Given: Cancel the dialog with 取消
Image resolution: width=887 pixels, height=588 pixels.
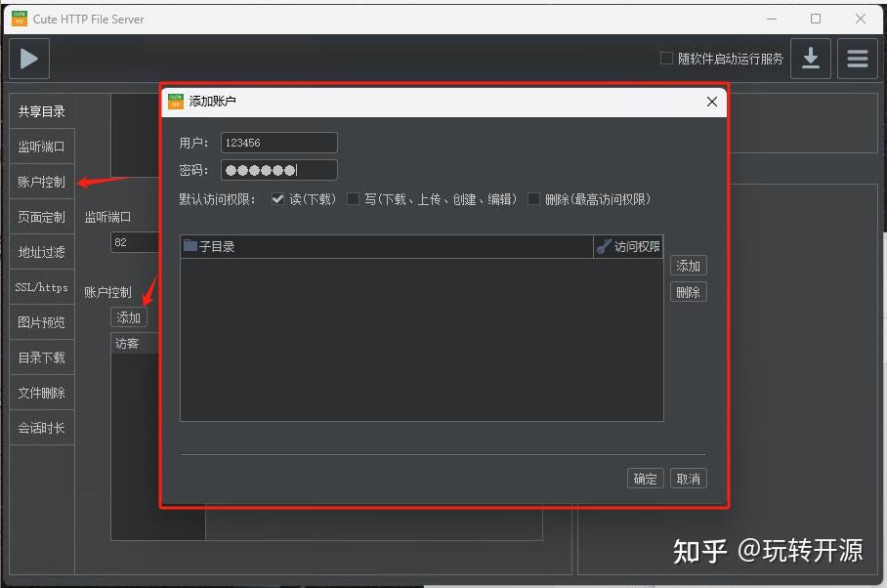Looking at the screenshot, I should pos(687,478).
